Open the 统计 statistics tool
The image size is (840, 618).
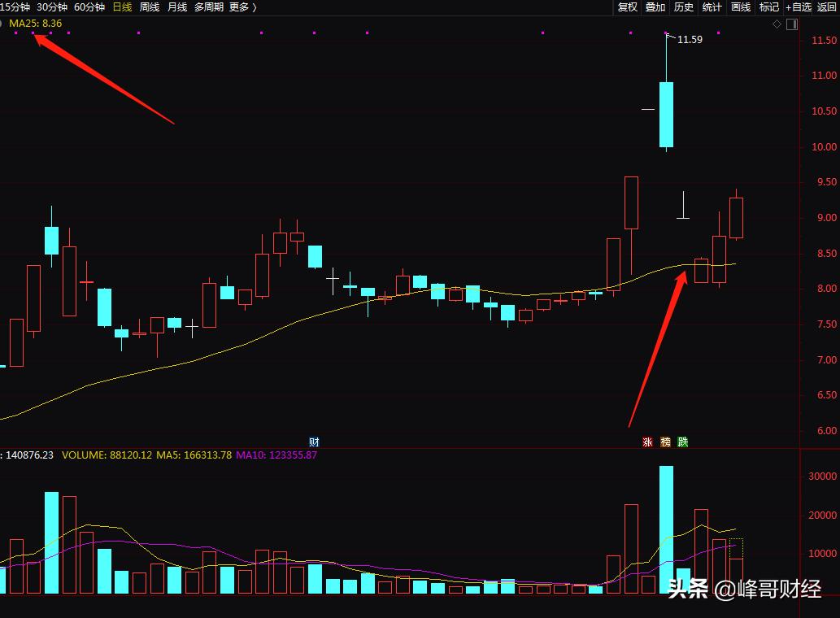(x=712, y=7)
